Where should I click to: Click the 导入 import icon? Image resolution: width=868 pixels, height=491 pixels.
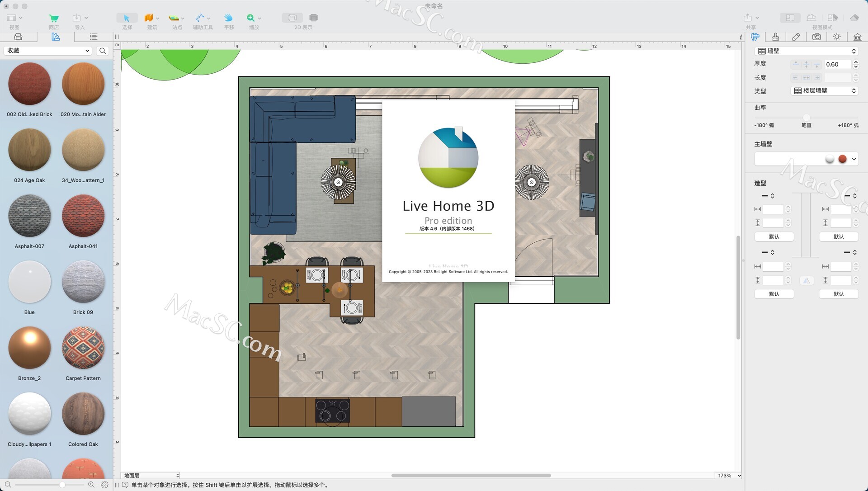[x=76, y=18]
